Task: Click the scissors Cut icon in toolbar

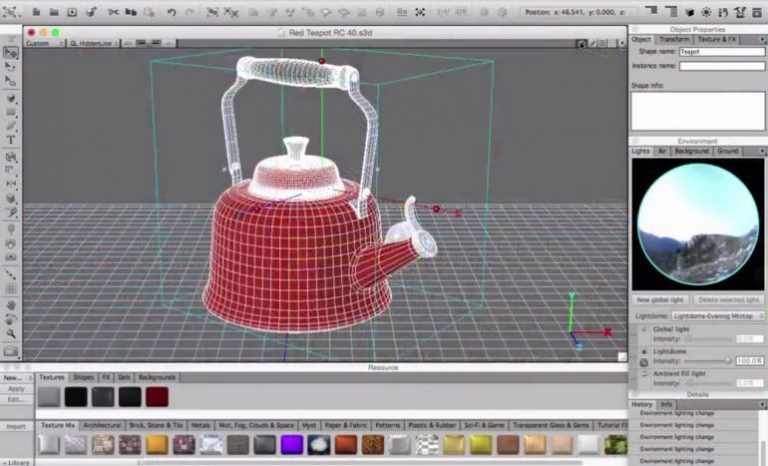Action: pos(113,13)
